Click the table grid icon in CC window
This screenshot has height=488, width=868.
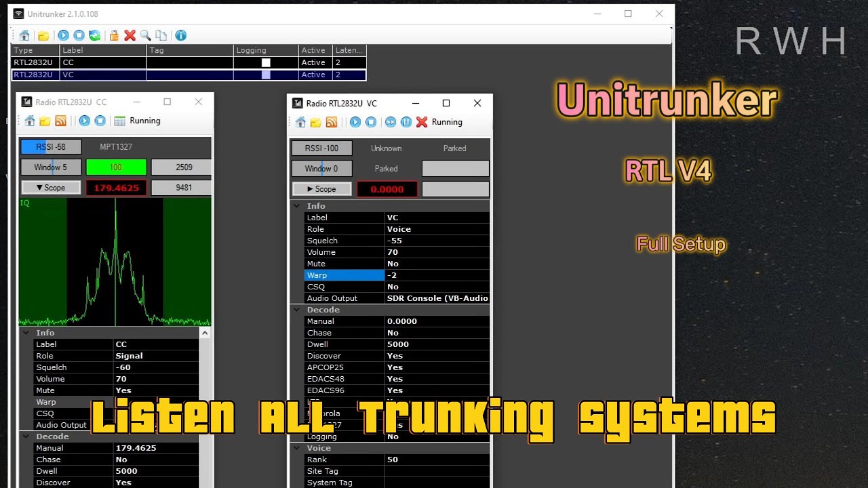point(119,121)
